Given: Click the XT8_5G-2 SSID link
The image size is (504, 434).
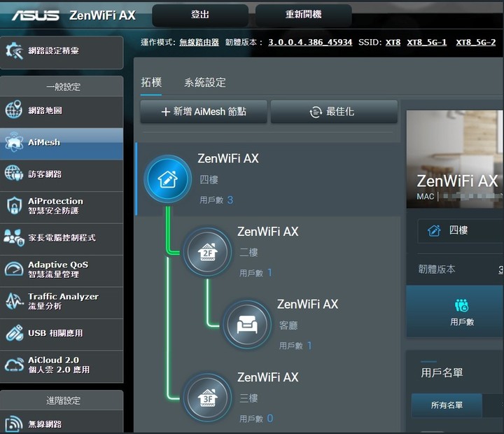Looking at the screenshot, I should [x=476, y=43].
